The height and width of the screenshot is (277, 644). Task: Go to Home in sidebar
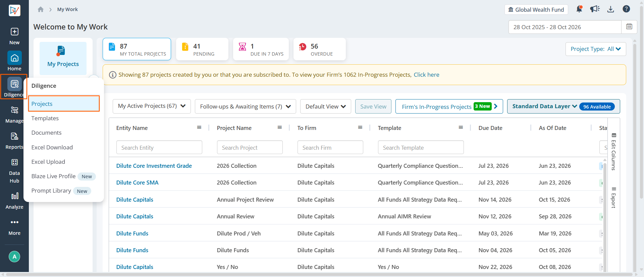click(x=14, y=61)
